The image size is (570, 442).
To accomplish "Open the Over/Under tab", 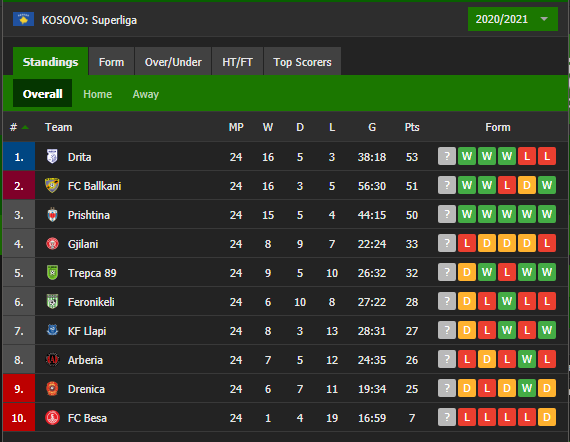I will point(173,62).
